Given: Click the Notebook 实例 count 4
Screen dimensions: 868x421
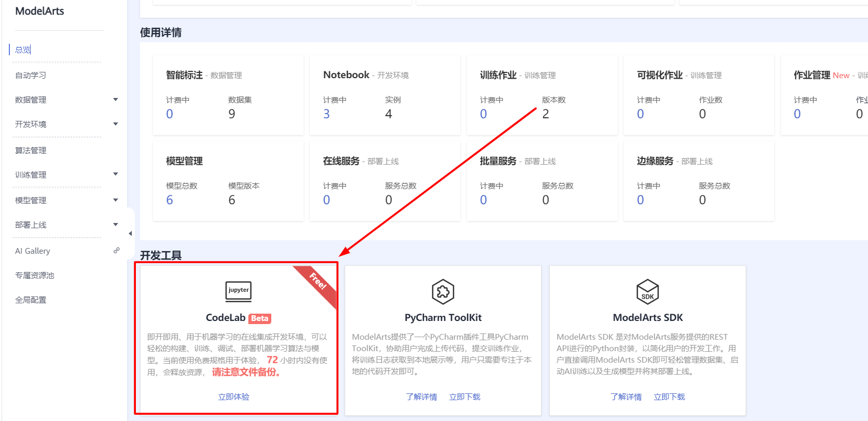Looking at the screenshot, I should coord(388,114).
